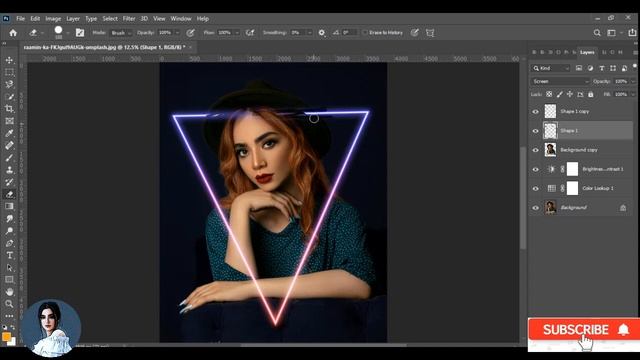Open the eraser Mode dropdown
Screen dimensions: 640x360
pyautogui.click(x=121, y=33)
